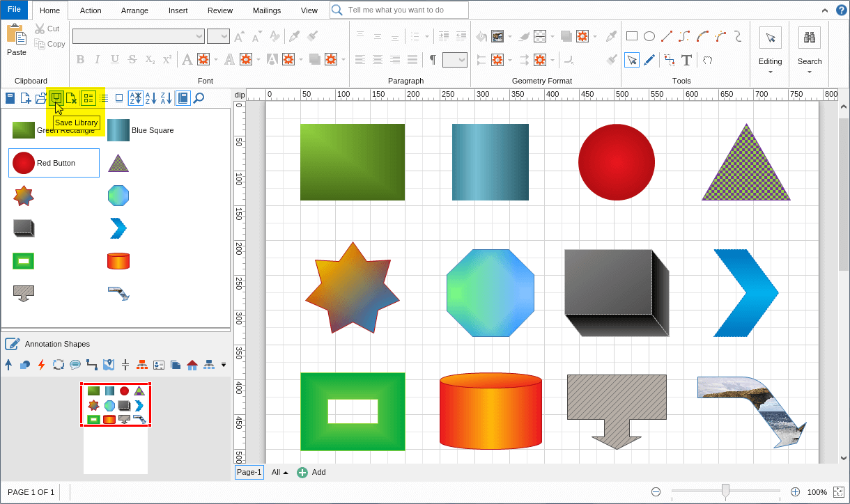Toggle the names-only list library view
Image resolution: width=850 pixels, height=504 pixels.
pyautogui.click(x=104, y=98)
